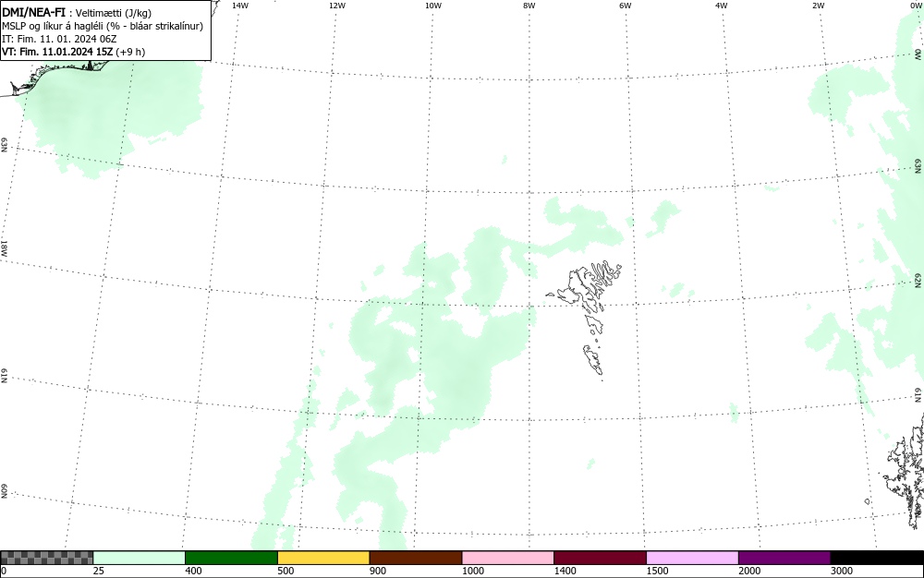Click the brown 900–1000 legend swatch

point(416,558)
